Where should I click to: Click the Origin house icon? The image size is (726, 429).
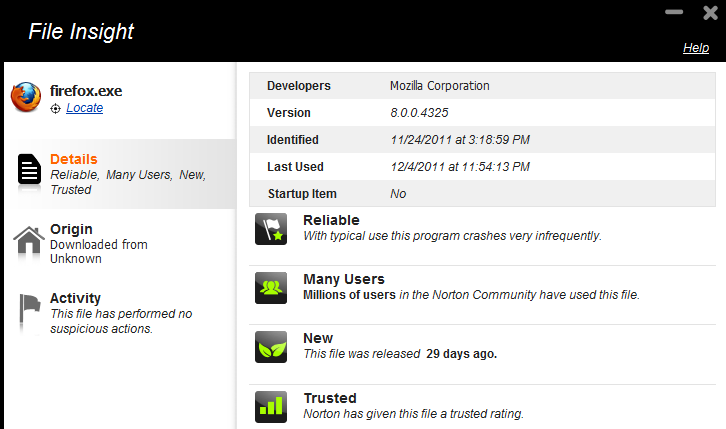point(29,240)
